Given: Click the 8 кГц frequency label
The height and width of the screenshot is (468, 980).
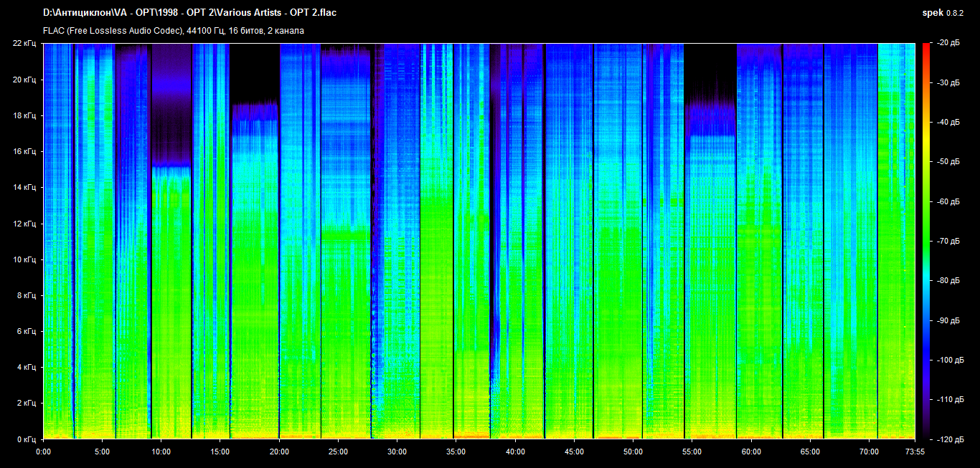Looking at the screenshot, I should pyautogui.click(x=27, y=295).
